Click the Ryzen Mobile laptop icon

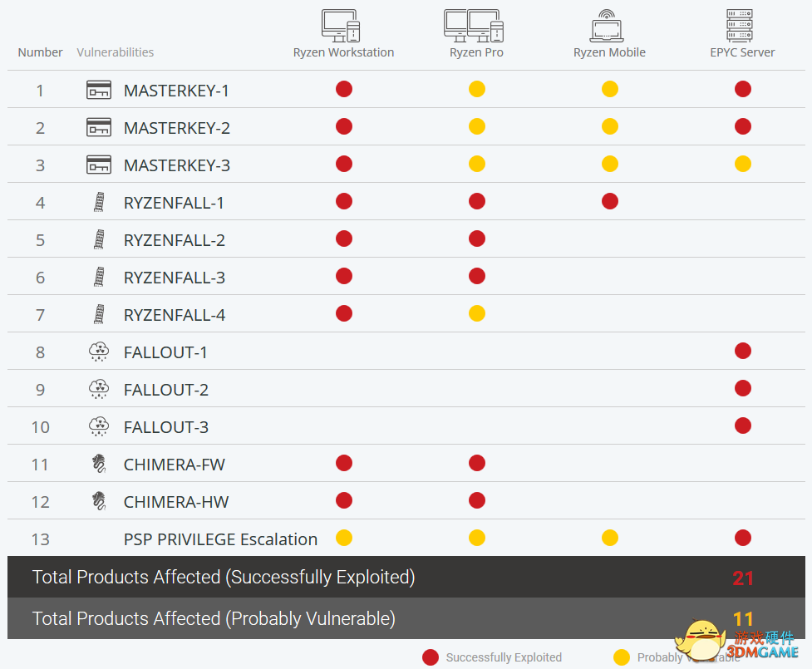pos(607,26)
